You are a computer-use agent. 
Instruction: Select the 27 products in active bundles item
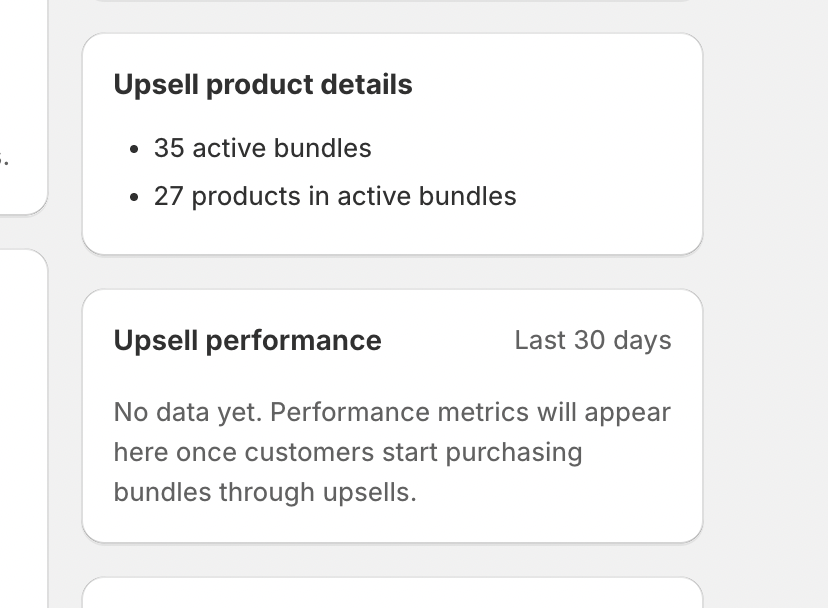click(x=335, y=196)
